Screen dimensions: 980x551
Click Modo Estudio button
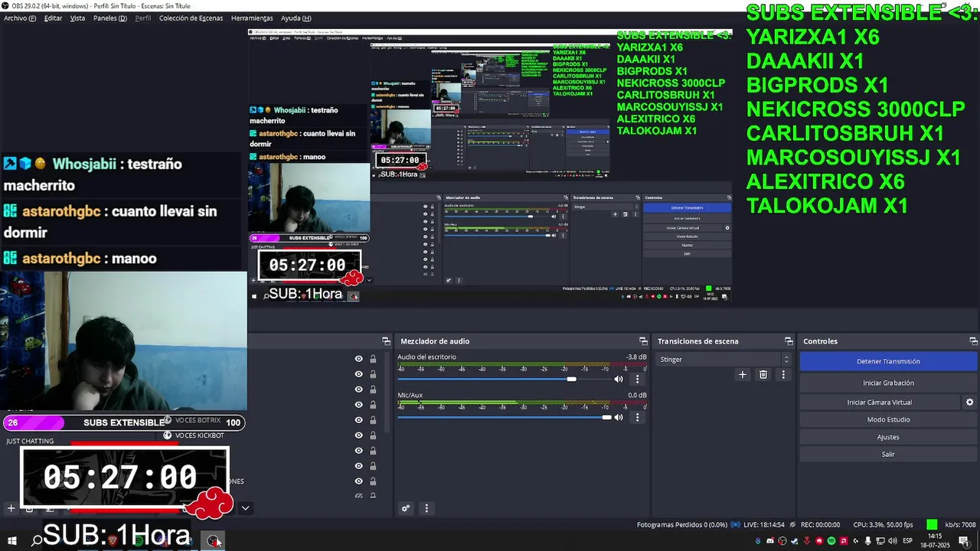888,419
